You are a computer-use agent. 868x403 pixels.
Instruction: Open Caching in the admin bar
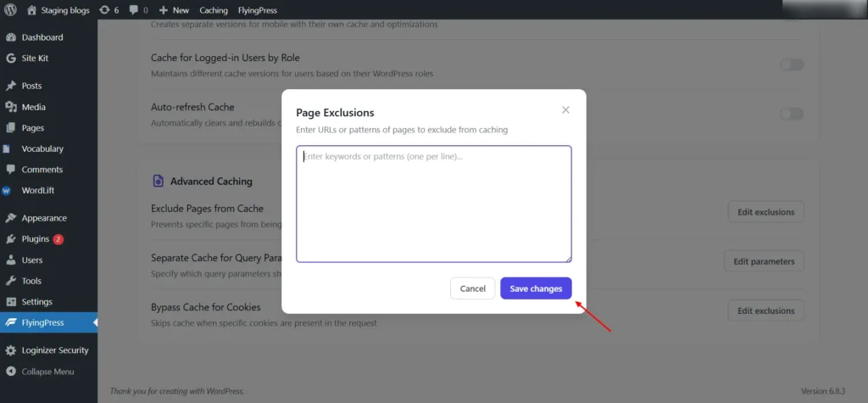point(214,10)
